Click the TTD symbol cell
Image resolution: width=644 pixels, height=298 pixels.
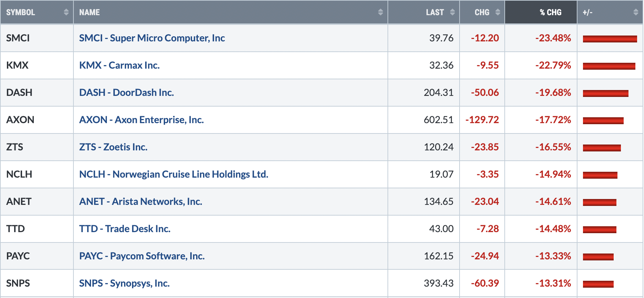tap(37, 229)
